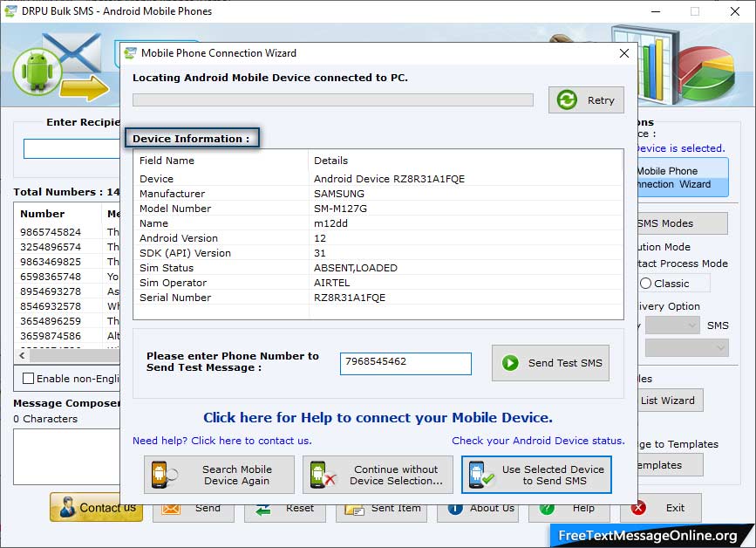756x548 pixels.
Task: Click the Sim Status value ABSENT,LOADED
Action: [x=356, y=268]
